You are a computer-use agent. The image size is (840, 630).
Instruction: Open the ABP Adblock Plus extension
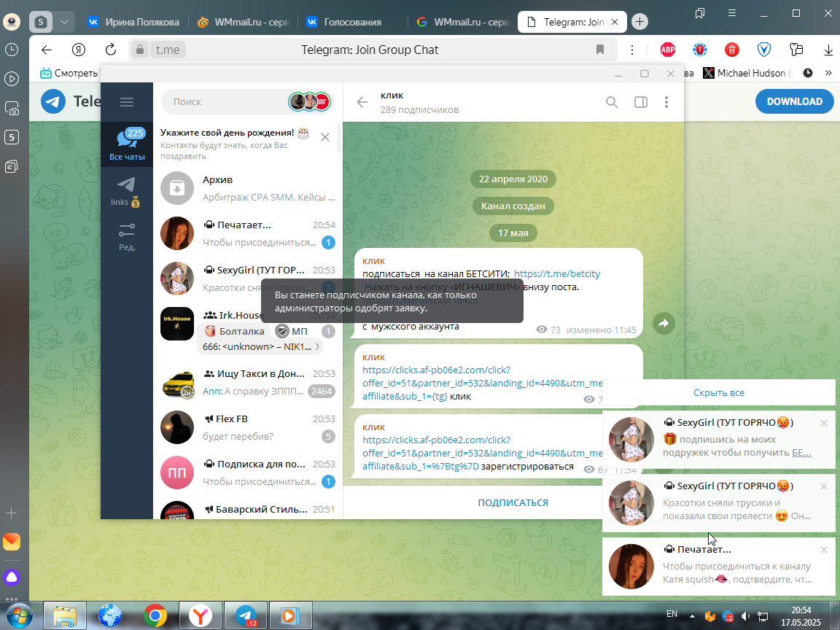tap(667, 50)
